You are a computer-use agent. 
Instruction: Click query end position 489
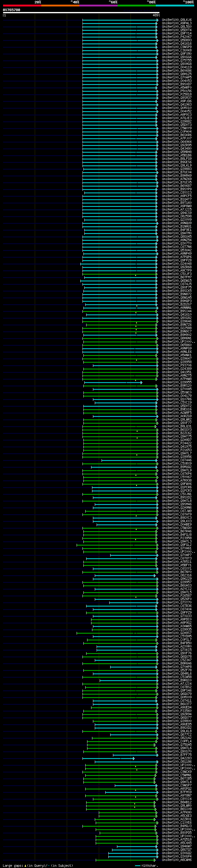pos(155,15)
